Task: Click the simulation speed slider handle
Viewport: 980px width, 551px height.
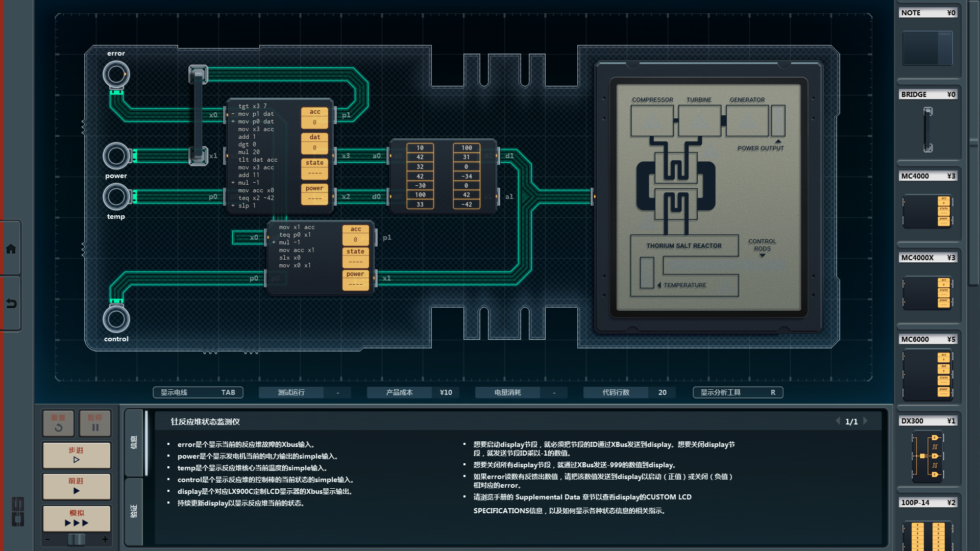Action: click(x=77, y=539)
